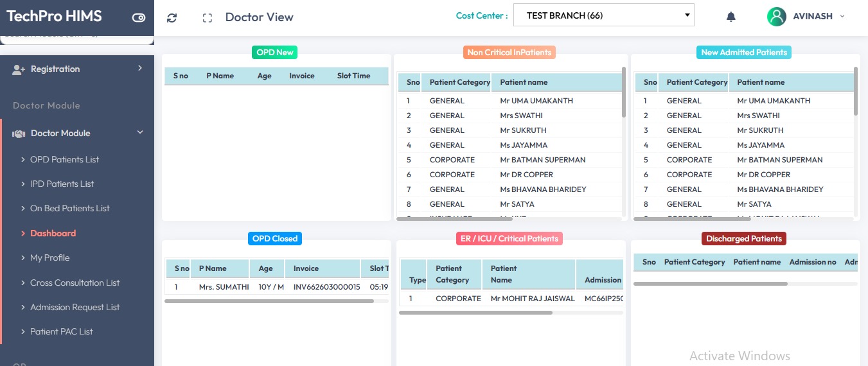Go to IPD Patients List
Image resolution: width=868 pixels, height=366 pixels.
pos(62,184)
